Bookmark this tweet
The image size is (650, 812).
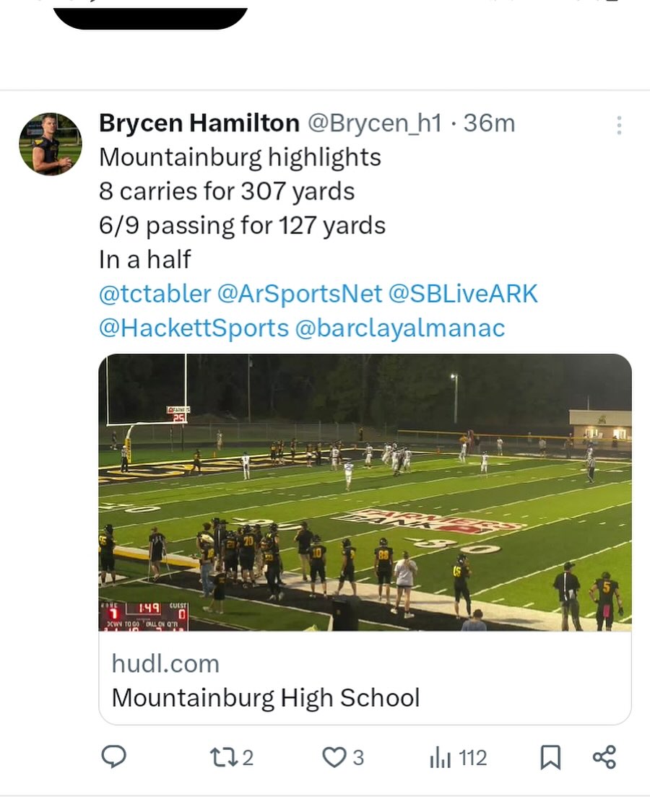click(x=550, y=757)
